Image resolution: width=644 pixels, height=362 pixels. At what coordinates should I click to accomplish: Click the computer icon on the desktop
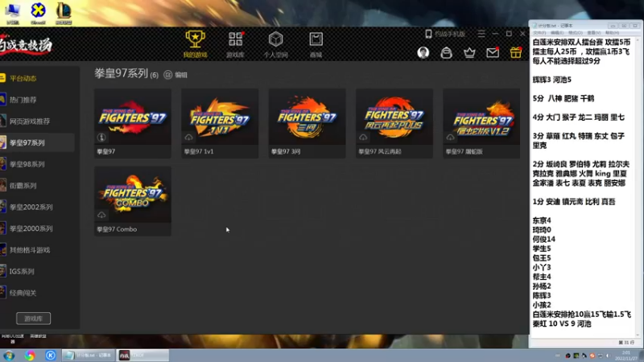[13, 12]
